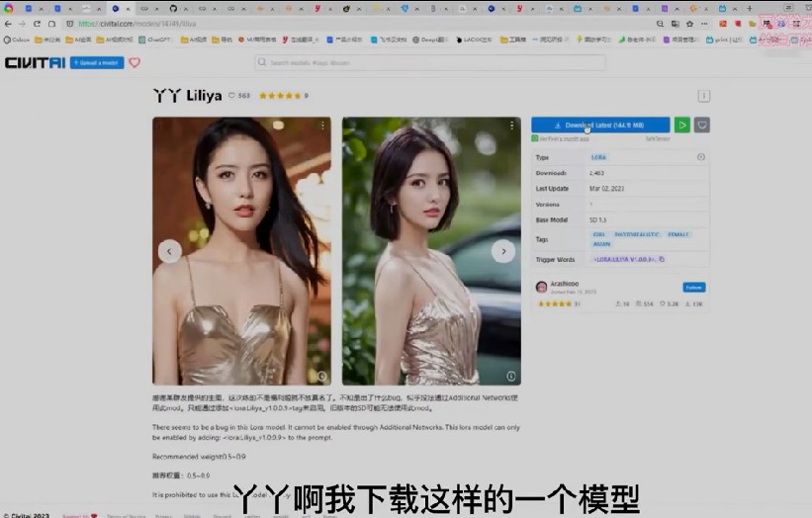Open the creator's profile avatar
The height and width of the screenshot is (518, 812).
coord(541,288)
